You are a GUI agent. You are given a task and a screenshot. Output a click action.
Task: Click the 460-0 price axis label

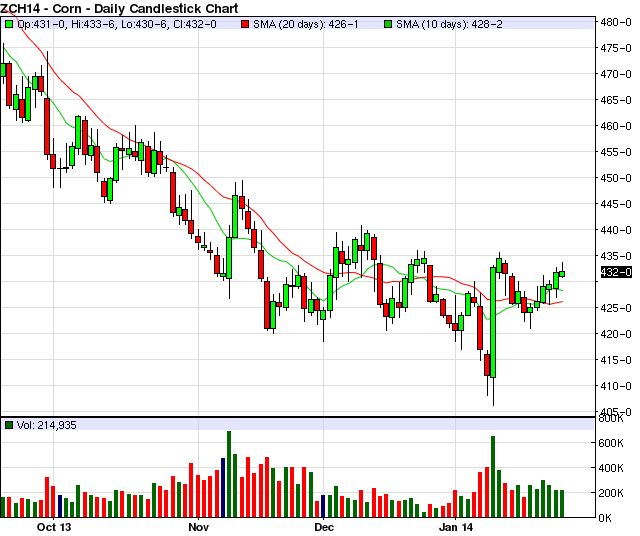[616, 126]
